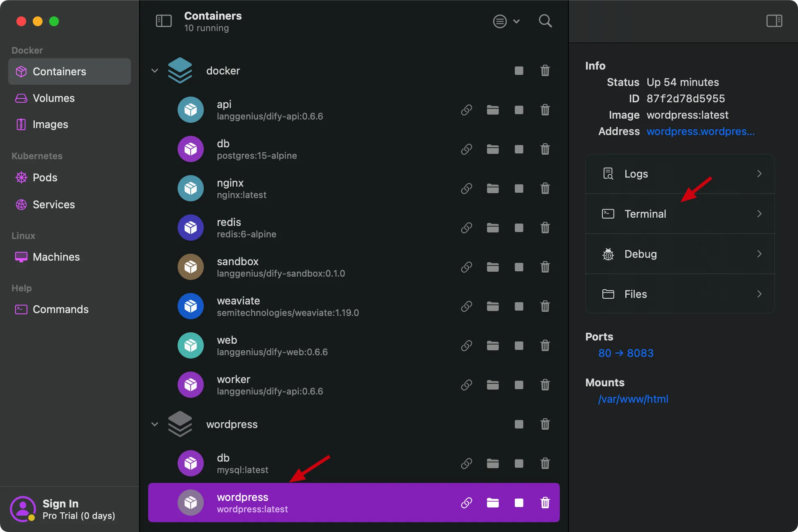Toggle the right inspector panel icon
798x532 pixels.
(774, 21)
